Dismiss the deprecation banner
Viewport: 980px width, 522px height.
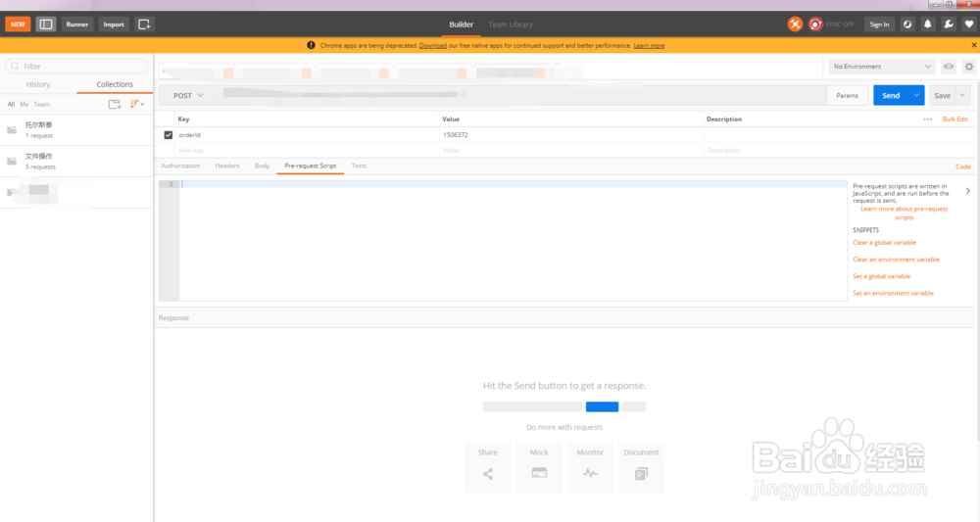pos(974,45)
